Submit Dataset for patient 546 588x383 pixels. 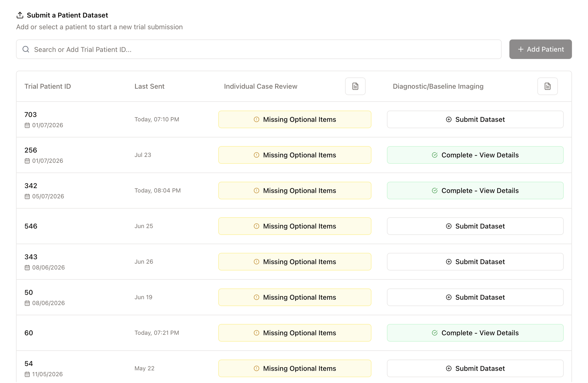tap(475, 226)
